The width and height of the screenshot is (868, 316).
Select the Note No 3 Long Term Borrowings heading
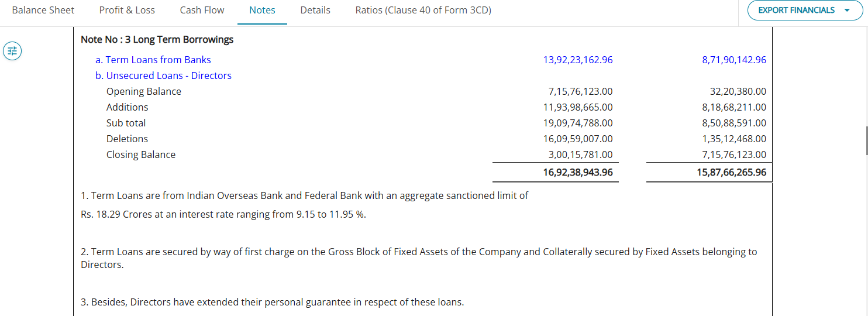click(x=157, y=39)
